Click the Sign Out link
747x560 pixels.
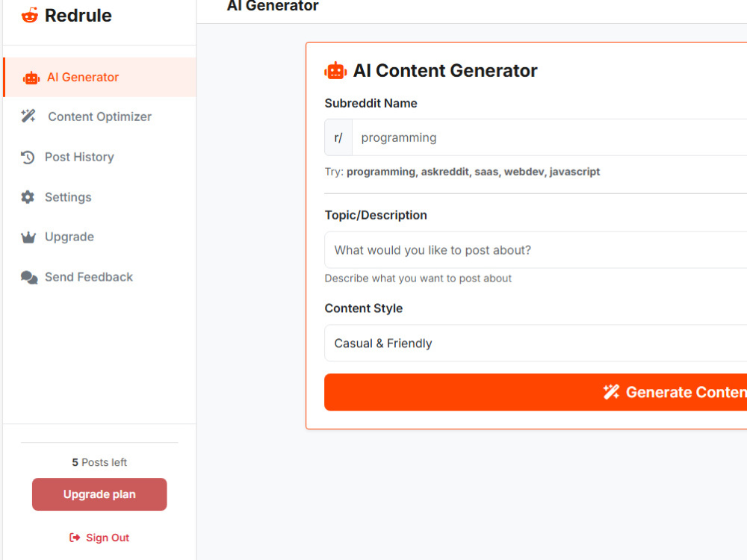tap(99, 538)
